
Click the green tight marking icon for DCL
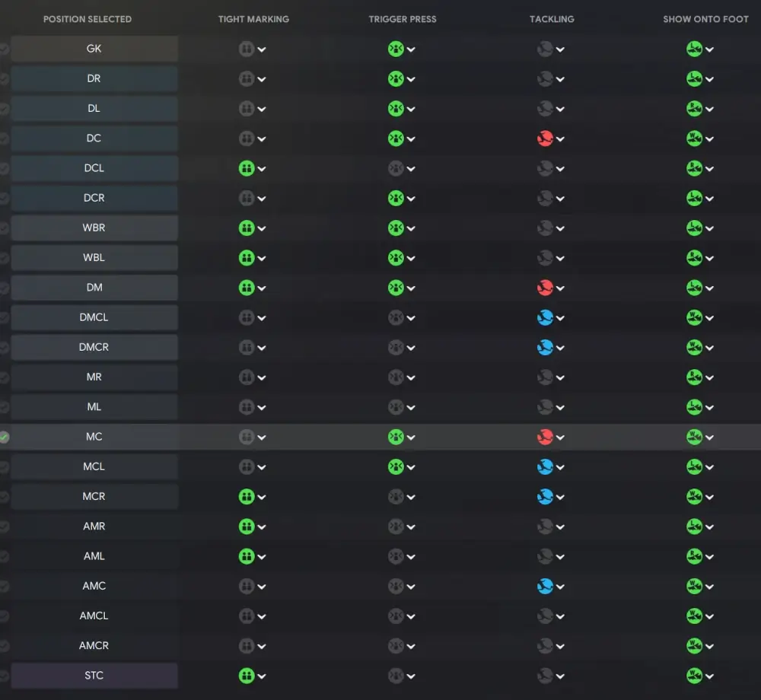tap(247, 168)
